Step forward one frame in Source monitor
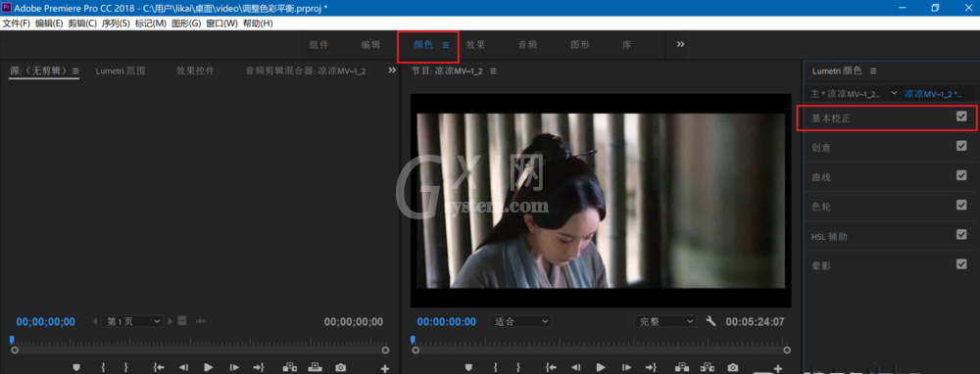This screenshot has width=980, height=374. point(234,368)
